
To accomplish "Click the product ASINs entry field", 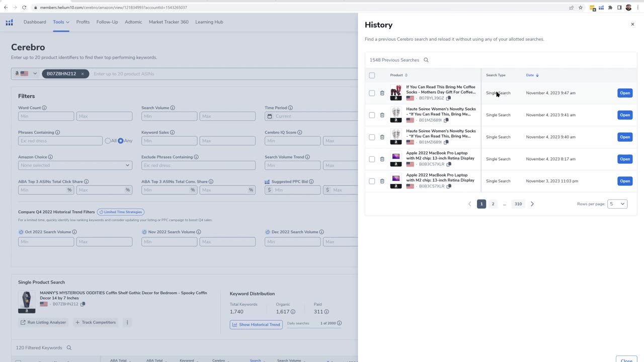I will click(x=224, y=74).
